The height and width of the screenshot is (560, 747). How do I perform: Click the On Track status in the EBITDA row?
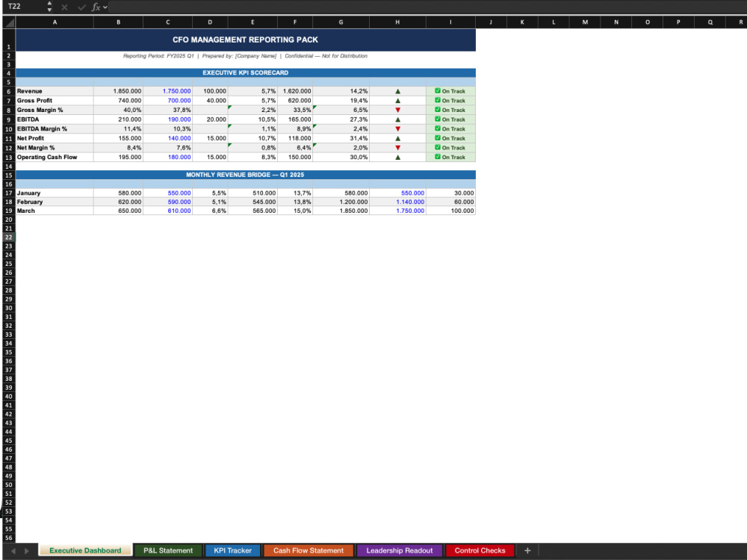coord(450,119)
